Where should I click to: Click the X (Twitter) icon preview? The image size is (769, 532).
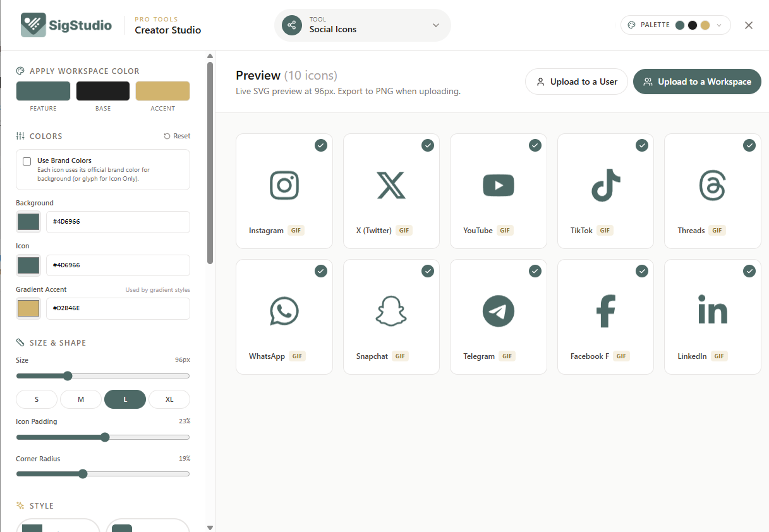coord(391,185)
